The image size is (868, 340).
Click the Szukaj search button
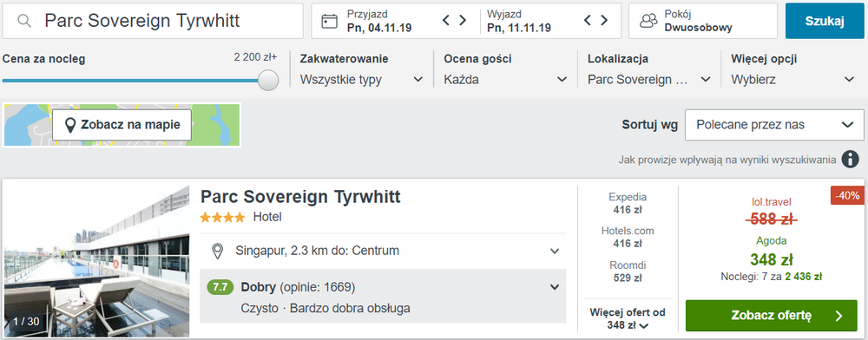point(825,21)
